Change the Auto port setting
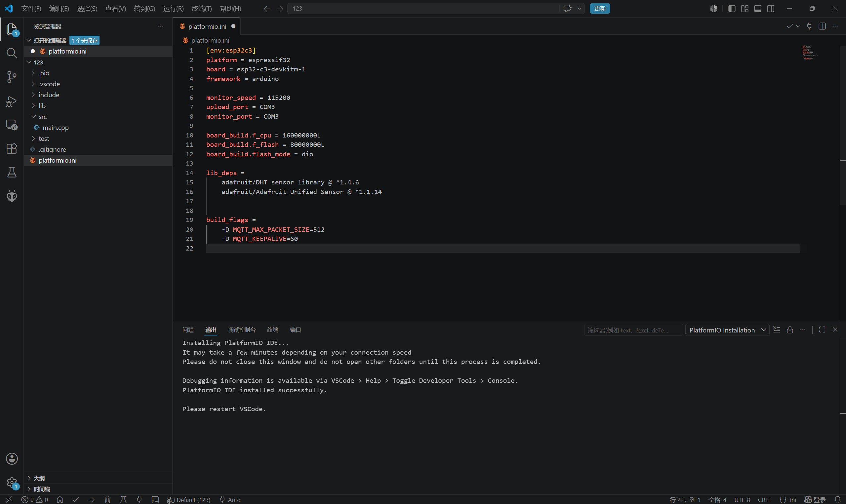The height and width of the screenshot is (504, 846). pyautogui.click(x=230, y=500)
